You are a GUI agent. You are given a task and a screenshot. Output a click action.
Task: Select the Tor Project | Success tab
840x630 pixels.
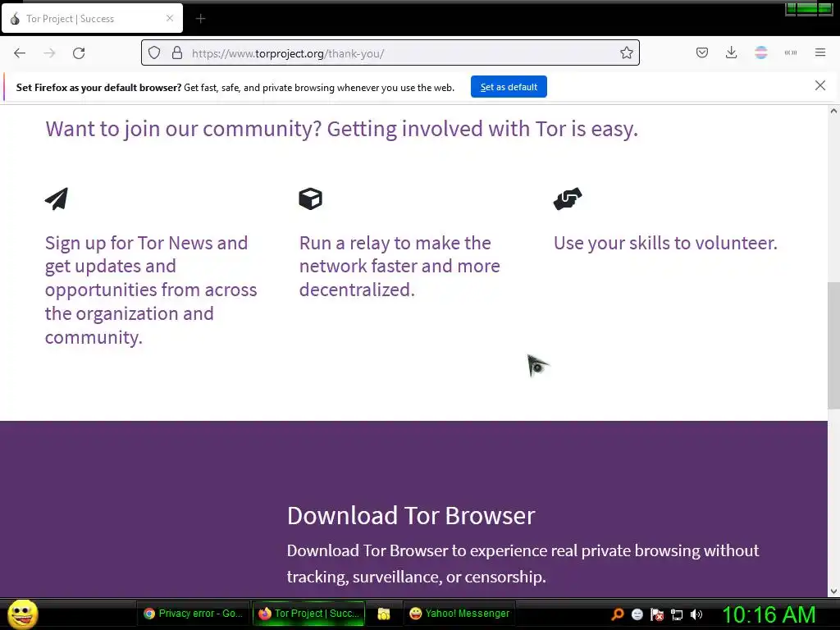[92, 19]
